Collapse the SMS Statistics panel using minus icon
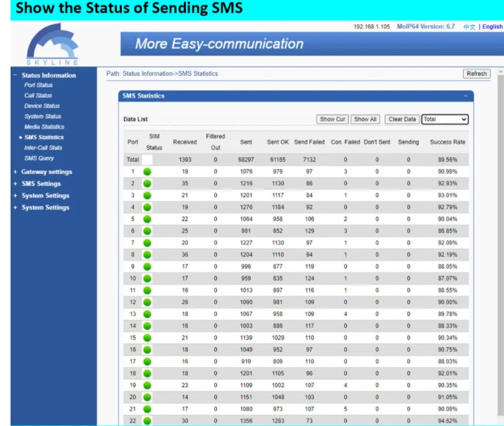Viewport: 504px width, 426px height. pyautogui.click(x=465, y=96)
